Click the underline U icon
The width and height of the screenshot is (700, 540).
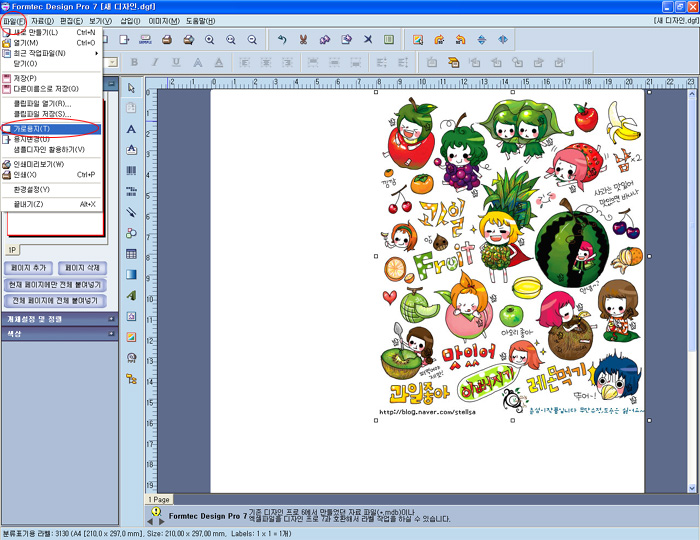point(176,62)
